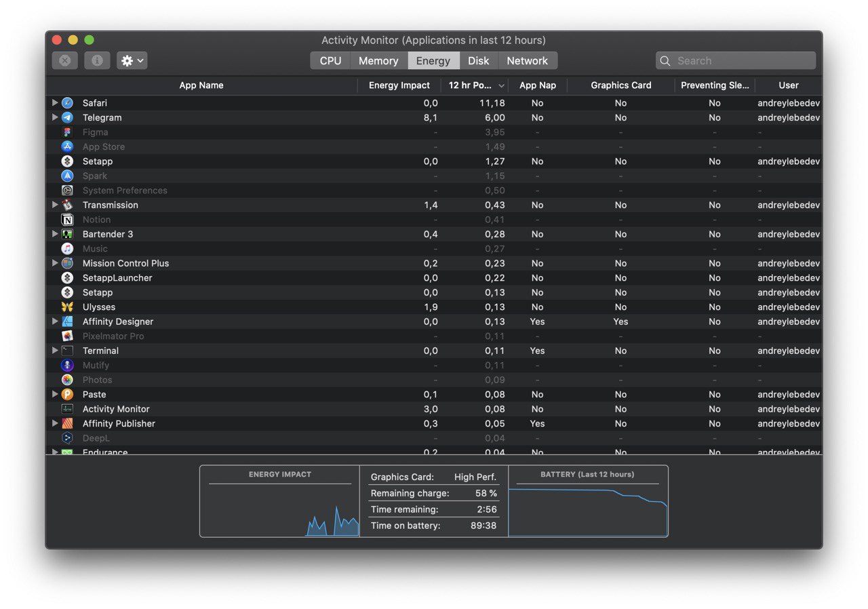This screenshot has height=609, width=868.
Task: Click the Photos app icon
Action: pyautogui.click(x=67, y=380)
